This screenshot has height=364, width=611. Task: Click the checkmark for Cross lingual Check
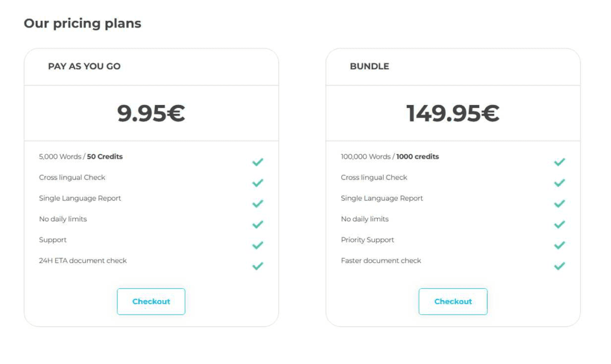(x=258, y=183)
